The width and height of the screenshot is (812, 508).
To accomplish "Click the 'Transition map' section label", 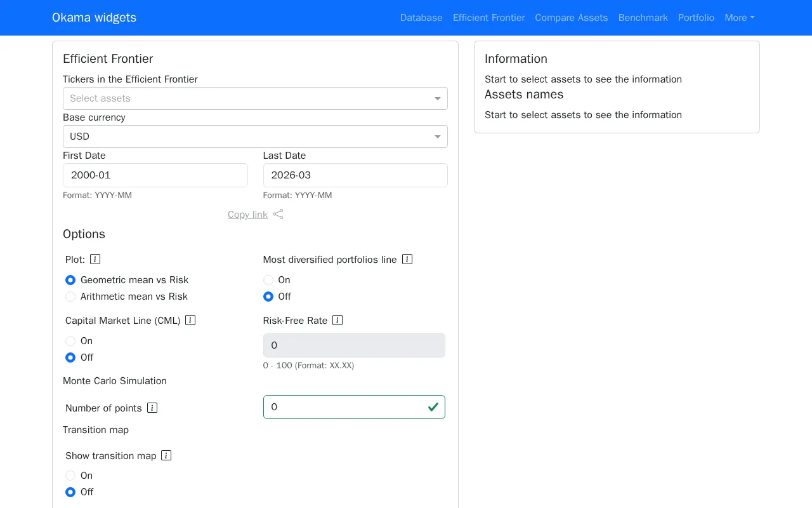I will 96,430.
